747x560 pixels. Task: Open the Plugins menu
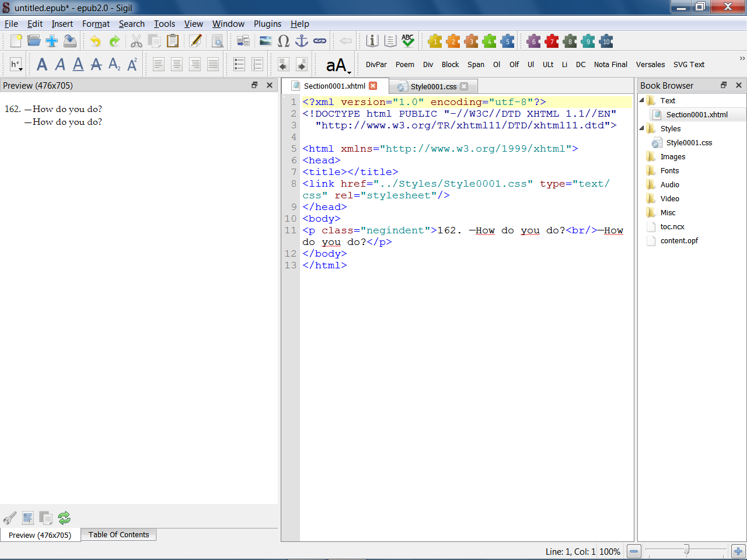point(267,24)
